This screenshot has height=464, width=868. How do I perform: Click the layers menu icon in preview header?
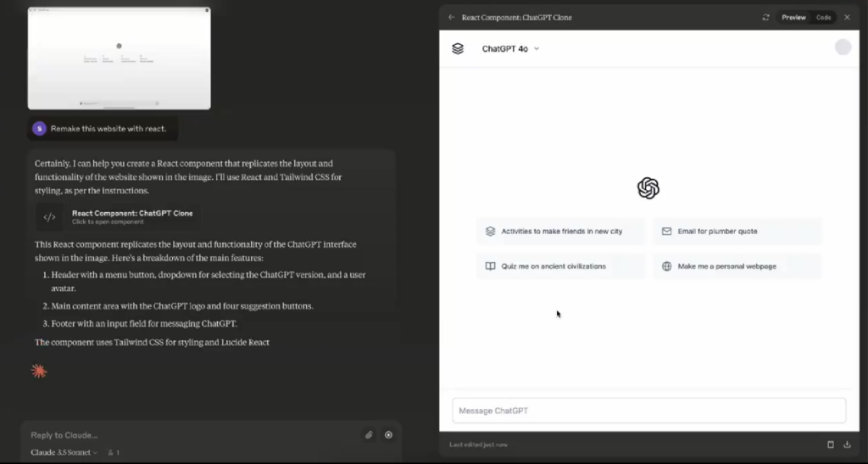point(458,48)
